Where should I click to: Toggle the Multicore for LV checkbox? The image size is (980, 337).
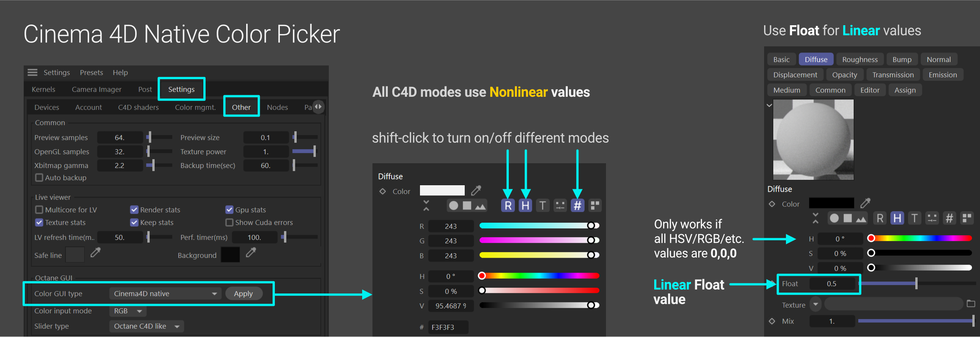tap(39, 210)
